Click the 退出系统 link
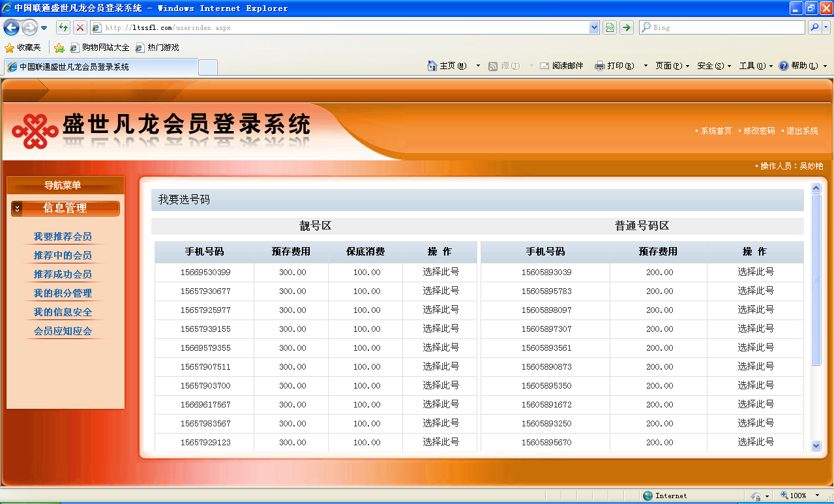Image resolution: width=834 pixels, height=504 pixels. 802,131
